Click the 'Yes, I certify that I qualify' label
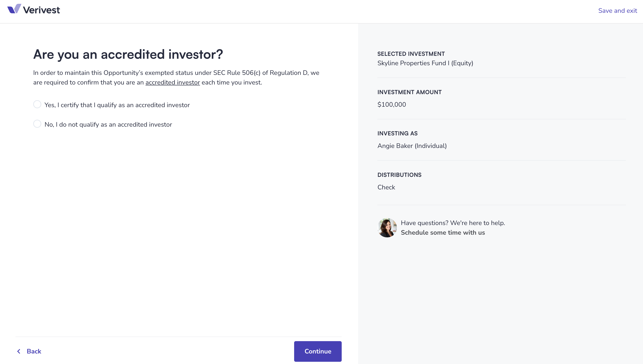This screenshot has width=643, height=364. (117, 105)
